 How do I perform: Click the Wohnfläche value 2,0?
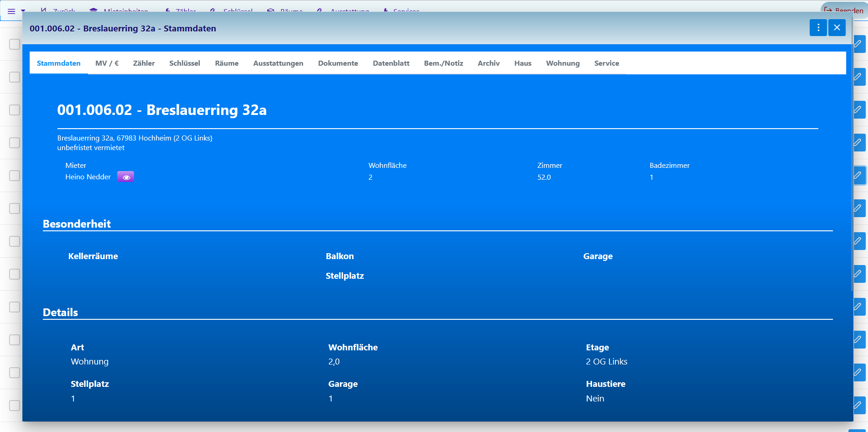click(x=334, y=362)
